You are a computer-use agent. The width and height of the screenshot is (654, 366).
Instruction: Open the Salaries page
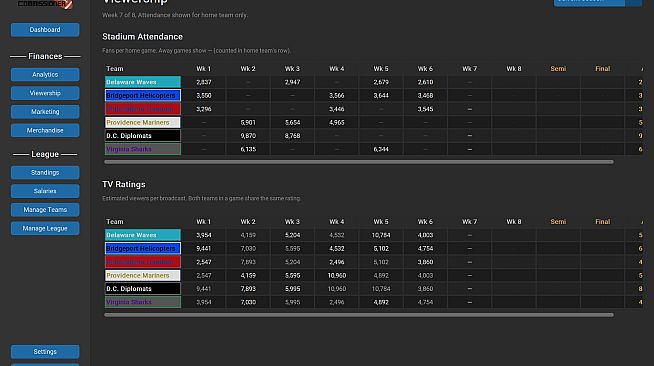pos(45,191)
